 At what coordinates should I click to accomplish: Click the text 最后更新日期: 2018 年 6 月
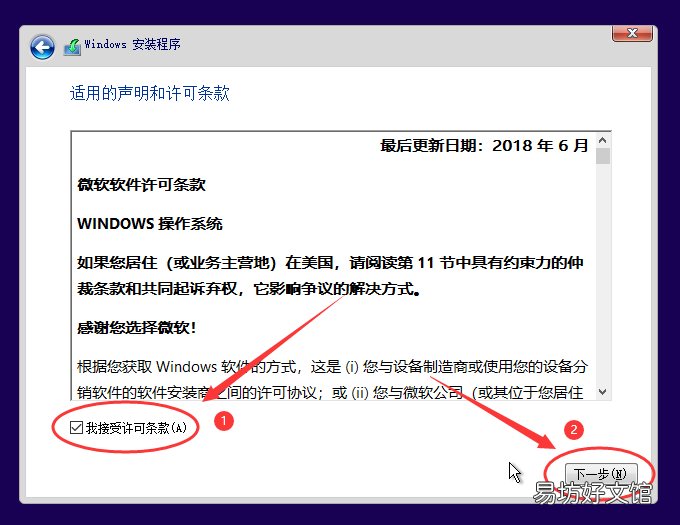click(484, 146)
